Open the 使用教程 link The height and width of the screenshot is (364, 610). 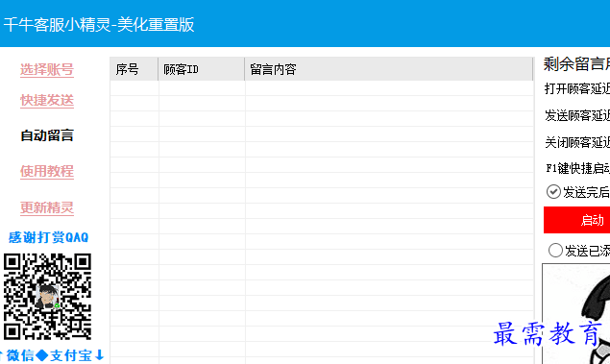47,171
